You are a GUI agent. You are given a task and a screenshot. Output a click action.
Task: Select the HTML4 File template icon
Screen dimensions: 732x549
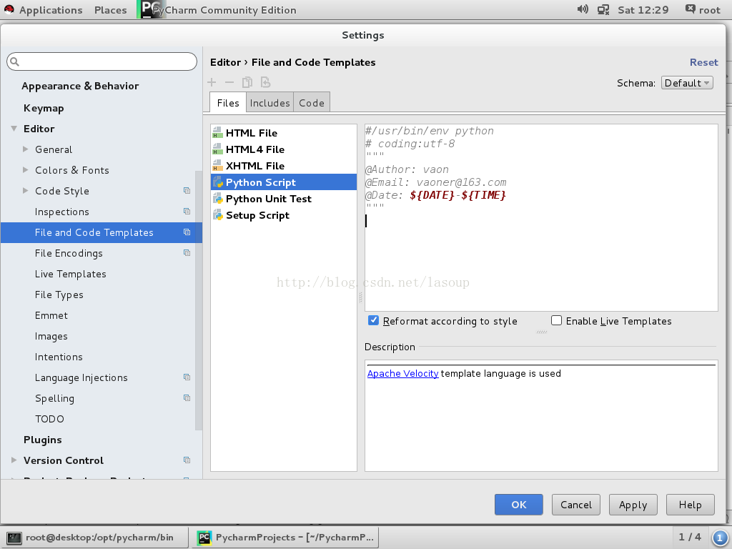point(218,149)
